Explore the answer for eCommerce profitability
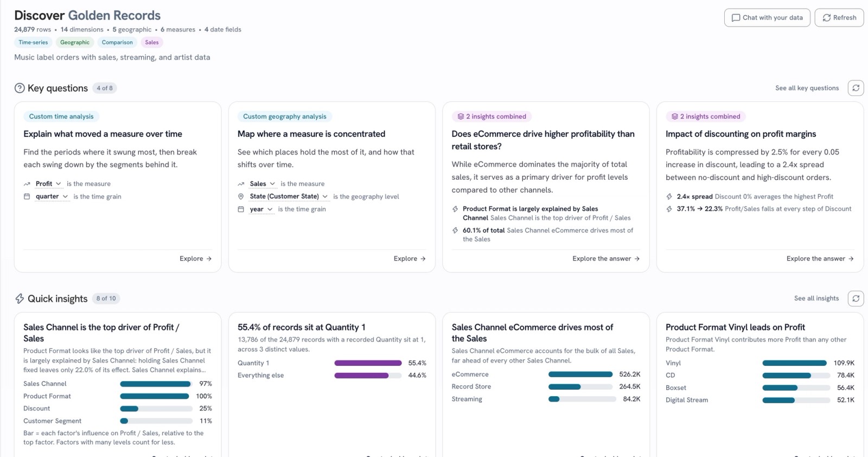868x457 pixels. pos(606,259)
